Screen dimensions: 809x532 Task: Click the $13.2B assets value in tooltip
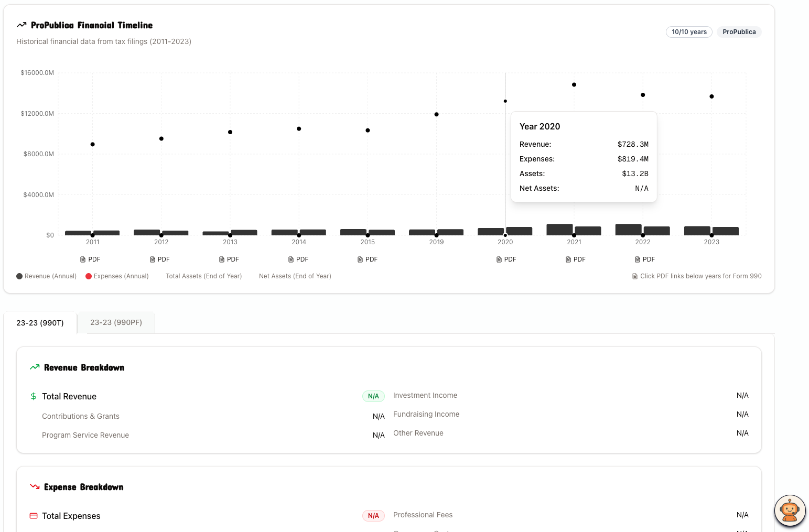[x=635, y=173]
